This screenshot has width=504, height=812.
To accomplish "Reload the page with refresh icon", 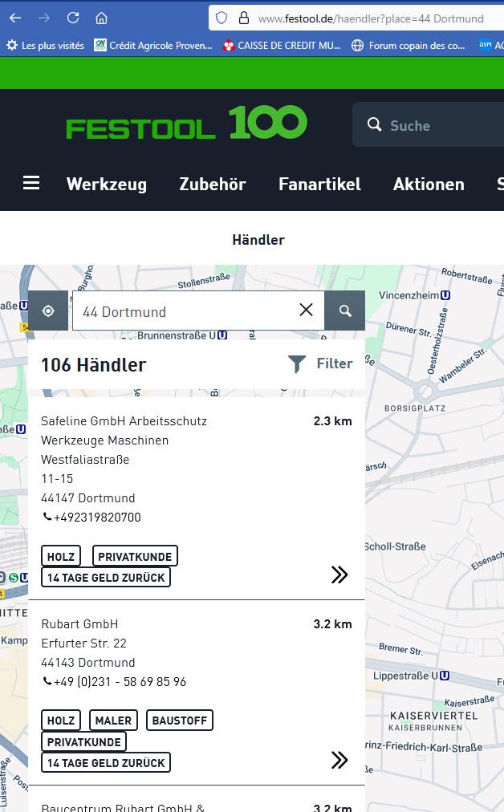I will pyautogui.click(x=72, y=18).
